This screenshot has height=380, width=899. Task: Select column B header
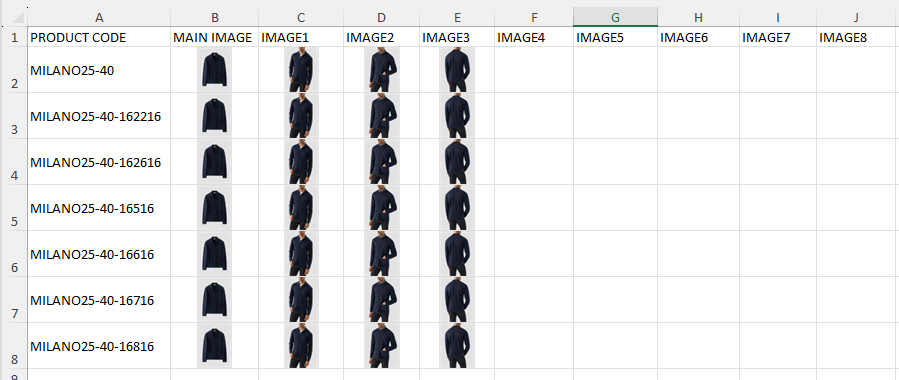(214, 18)
